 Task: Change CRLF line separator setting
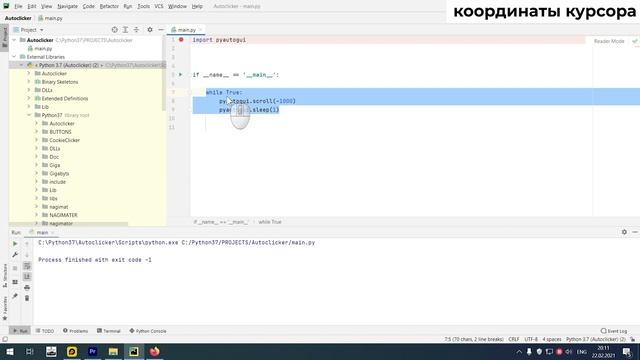pyautogui.click(x=513, y=339)
